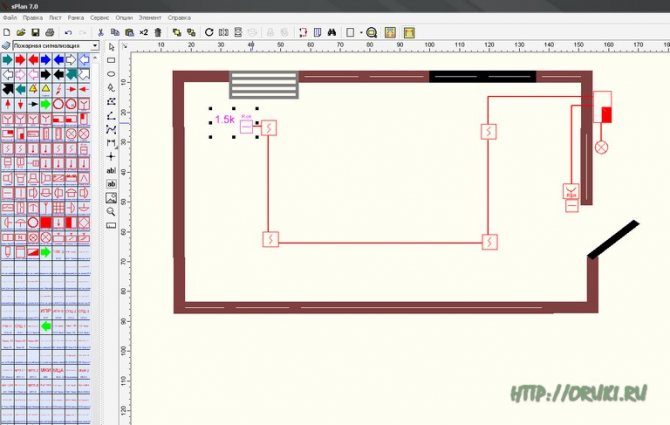Click the red lamp circle-cross symbol on canvas

click(x=601, y=147)
